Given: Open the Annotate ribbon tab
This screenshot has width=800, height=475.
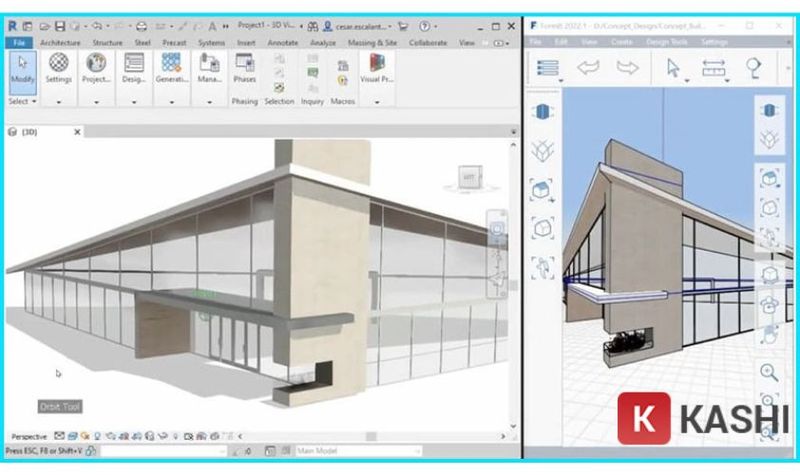Looking at the screenshot, I should [283, 43].
